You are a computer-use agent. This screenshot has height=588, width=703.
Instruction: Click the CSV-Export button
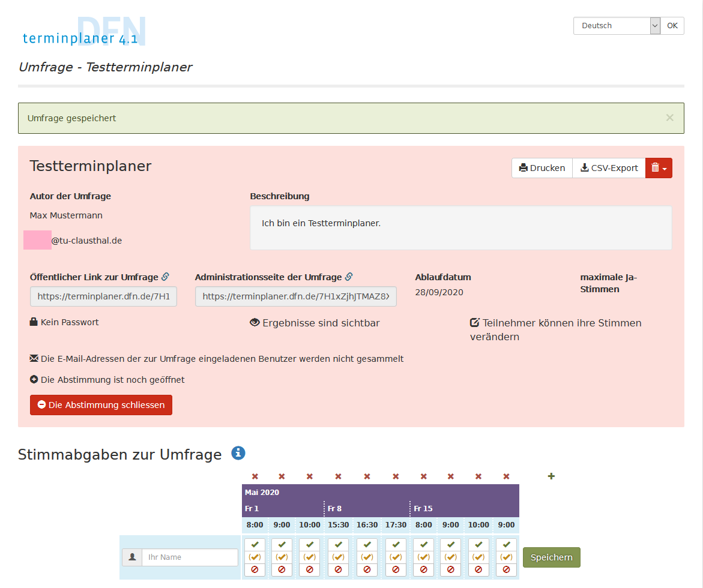pyautogui.click(x=609, y=168)
